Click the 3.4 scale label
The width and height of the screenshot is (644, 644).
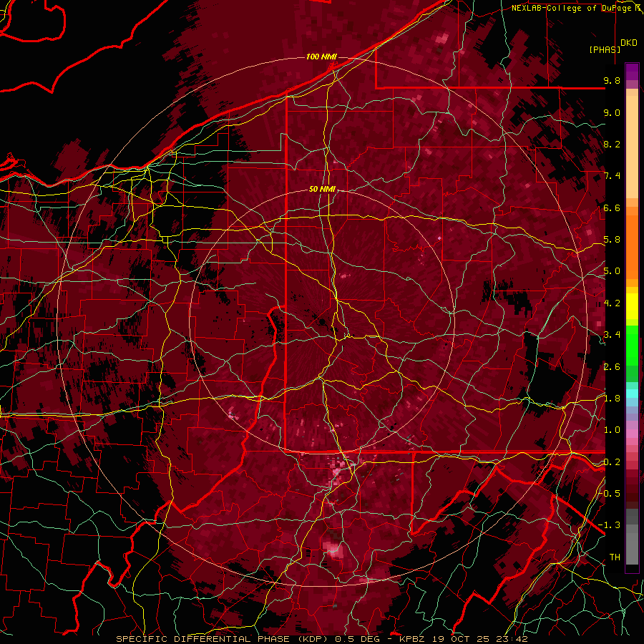[x=612, y=335]
